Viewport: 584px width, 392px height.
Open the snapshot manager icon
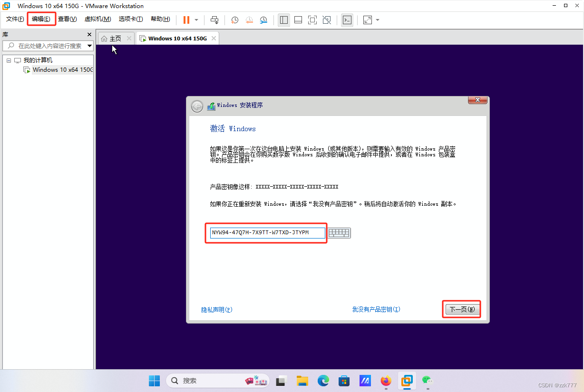click(x=263, y=20)
